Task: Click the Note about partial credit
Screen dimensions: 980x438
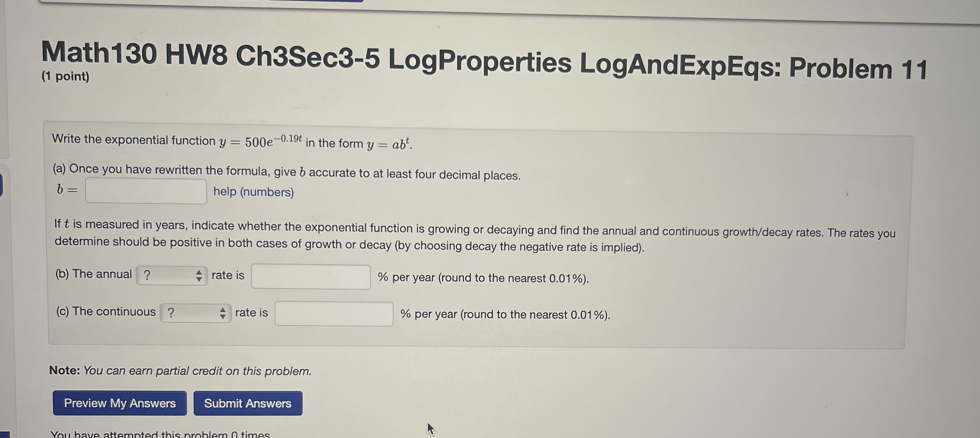Action: tap(180, 371)
